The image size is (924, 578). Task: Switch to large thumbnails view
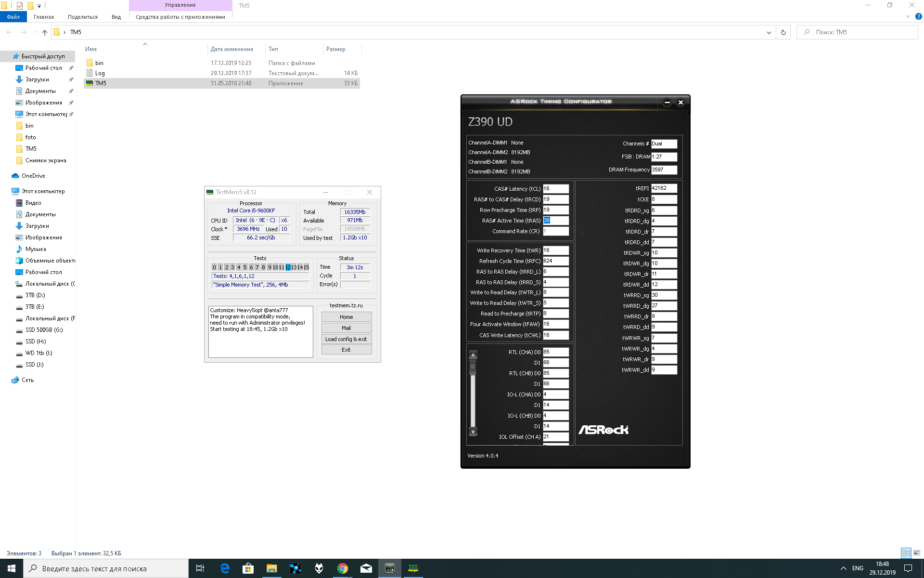pyautogui.click(x=917, y=553)
